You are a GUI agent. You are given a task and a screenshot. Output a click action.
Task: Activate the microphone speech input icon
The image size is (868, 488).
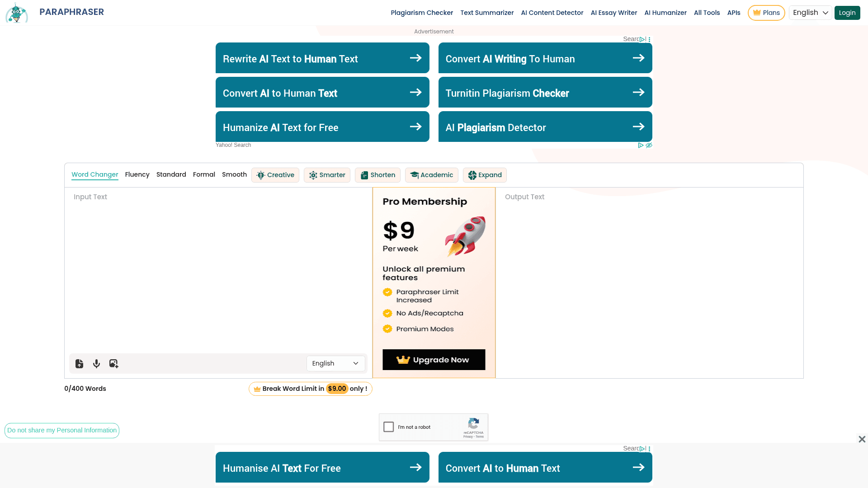point(96,364)
